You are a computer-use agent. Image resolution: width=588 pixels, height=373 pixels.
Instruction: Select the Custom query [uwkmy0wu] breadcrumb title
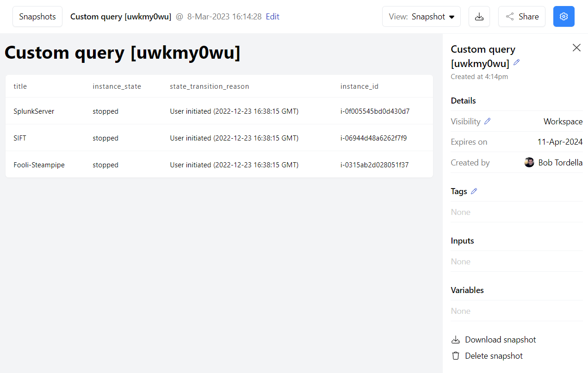(x=120, y=16)
